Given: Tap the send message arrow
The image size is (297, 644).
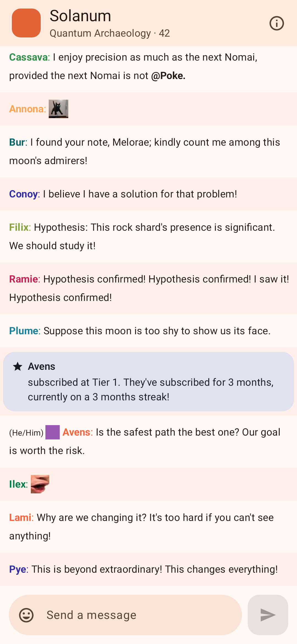Looking at the screenshot, I should pos(268,615).
